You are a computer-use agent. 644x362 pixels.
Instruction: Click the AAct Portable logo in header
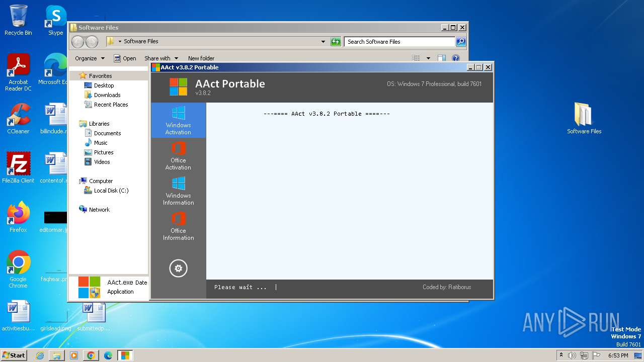(x=178, y=86)
